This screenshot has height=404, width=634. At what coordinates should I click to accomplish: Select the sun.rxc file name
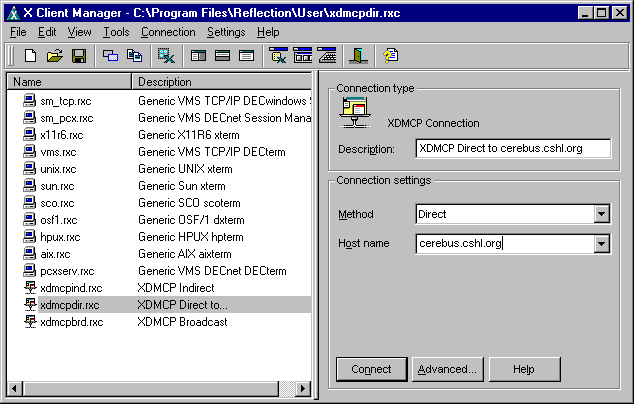point(57,186)
